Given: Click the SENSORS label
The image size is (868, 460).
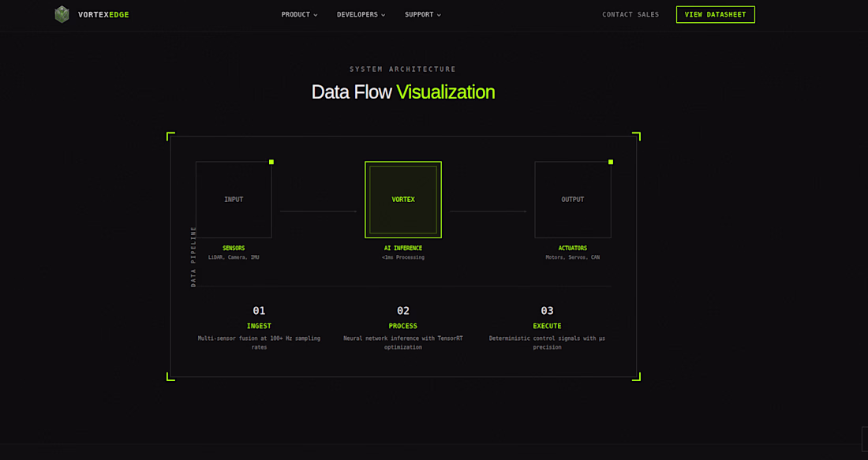Looking at the screenshot, I should [234, 248].
